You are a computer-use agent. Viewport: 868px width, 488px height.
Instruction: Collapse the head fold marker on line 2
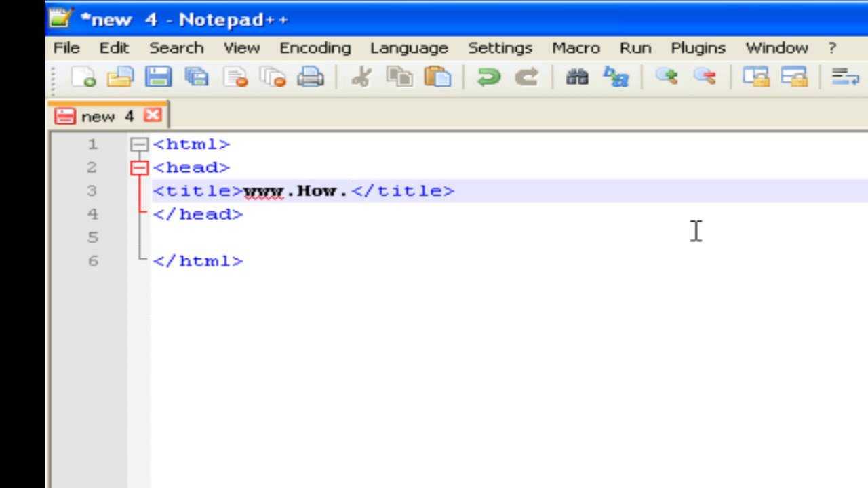click(x=139, y=167)
